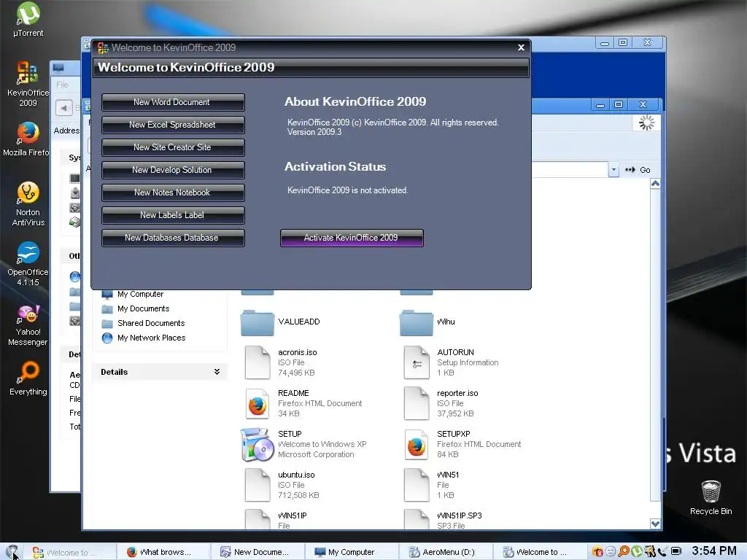Collapse the Details panel chevron

pyautogui.click(x=217, y=372)
